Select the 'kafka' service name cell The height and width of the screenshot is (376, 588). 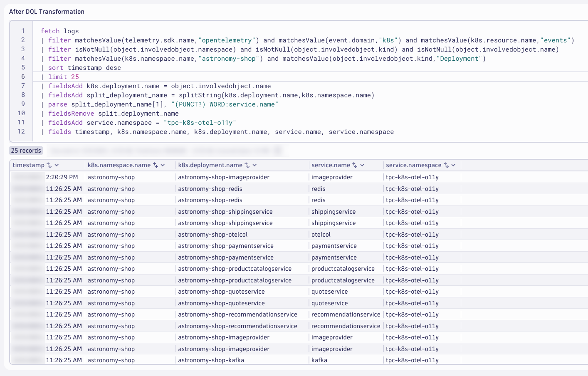click(x=319, y=360)
